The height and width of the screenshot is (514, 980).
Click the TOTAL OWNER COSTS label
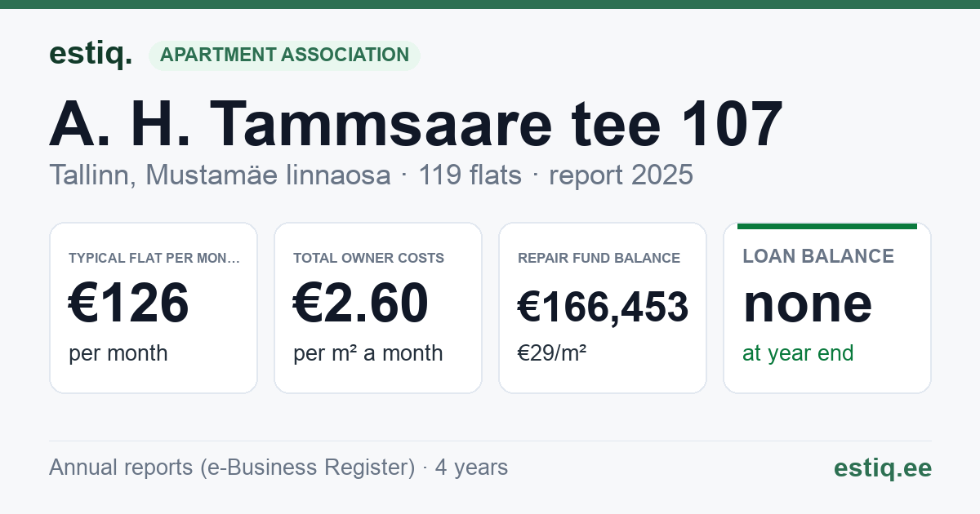[x=369, y=258]
